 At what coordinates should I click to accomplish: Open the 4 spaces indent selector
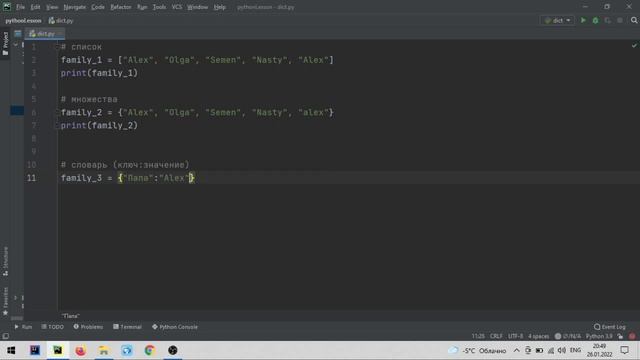click(x=538, y=336)
